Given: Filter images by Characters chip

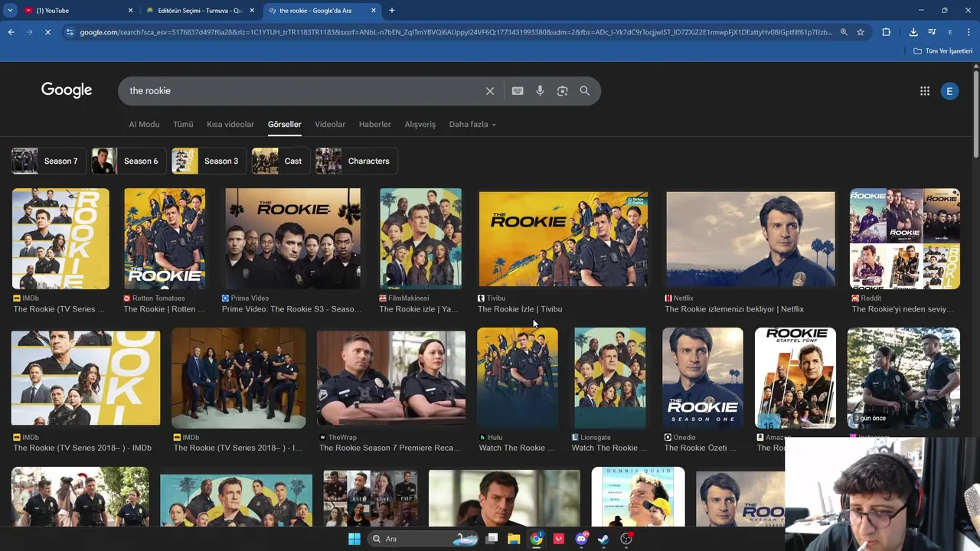Looking at the screenshot, I should (x=356, y=161).
